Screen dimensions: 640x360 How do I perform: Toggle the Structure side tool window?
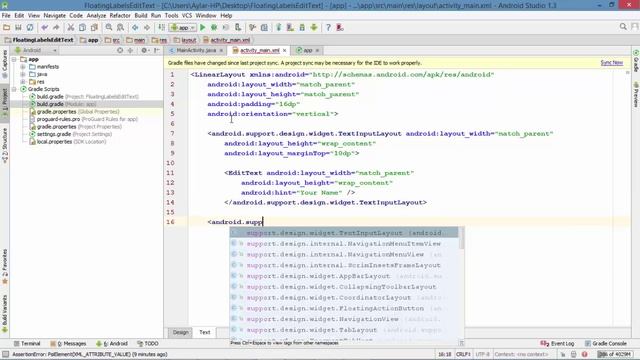coord(5,146)
